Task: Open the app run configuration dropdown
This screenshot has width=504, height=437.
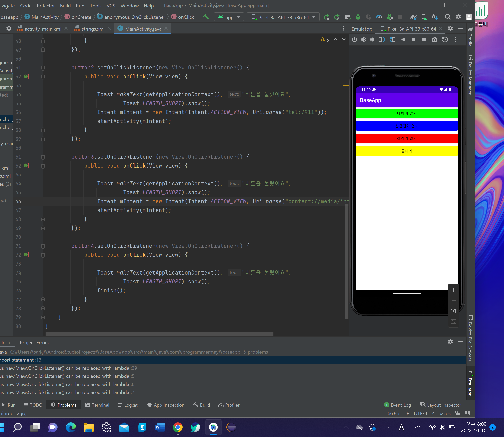Action: click(229, 17)
